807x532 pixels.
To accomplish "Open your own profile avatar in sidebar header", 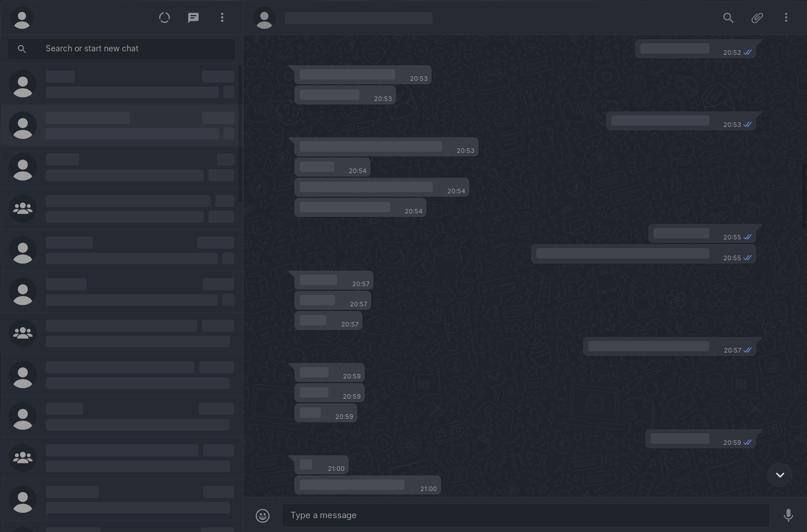I will click(x=22, y=18).
